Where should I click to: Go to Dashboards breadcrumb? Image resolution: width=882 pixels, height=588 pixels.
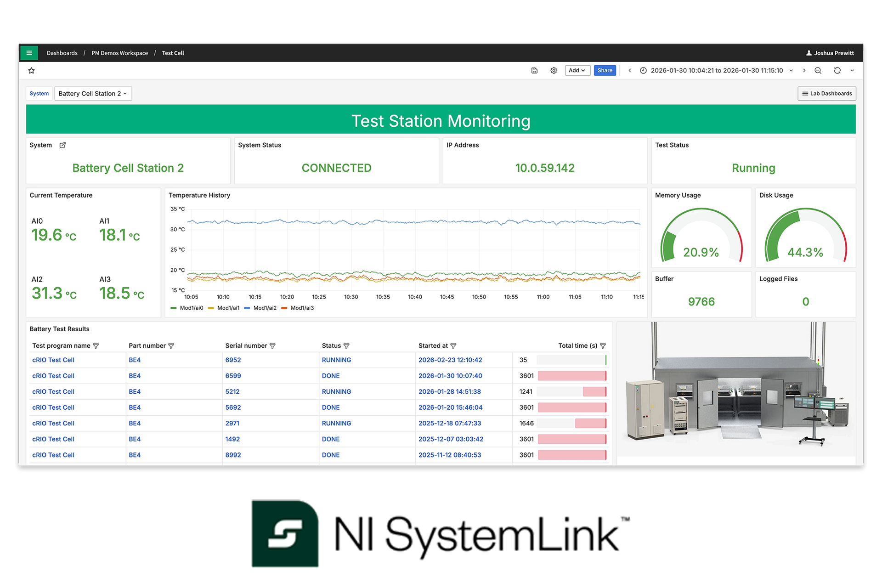click(62, 53)
